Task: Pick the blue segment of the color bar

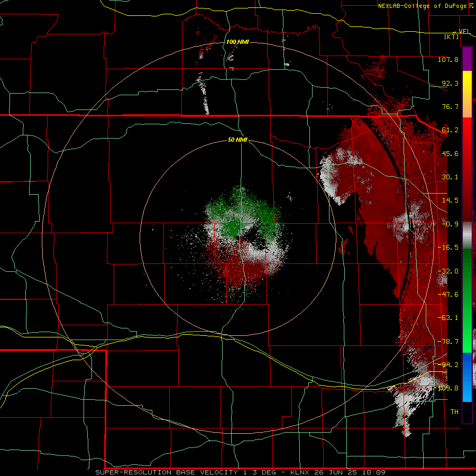Action: coord(467,377)
